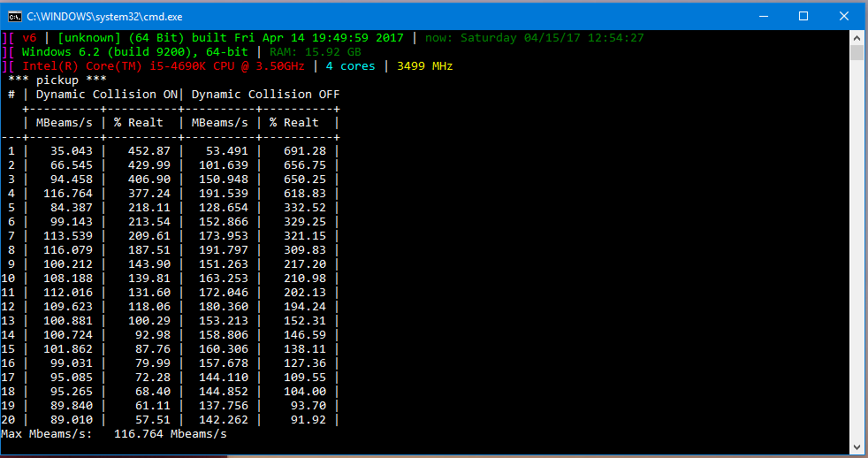Close the cmd.exe window

(x=843, y=16)
